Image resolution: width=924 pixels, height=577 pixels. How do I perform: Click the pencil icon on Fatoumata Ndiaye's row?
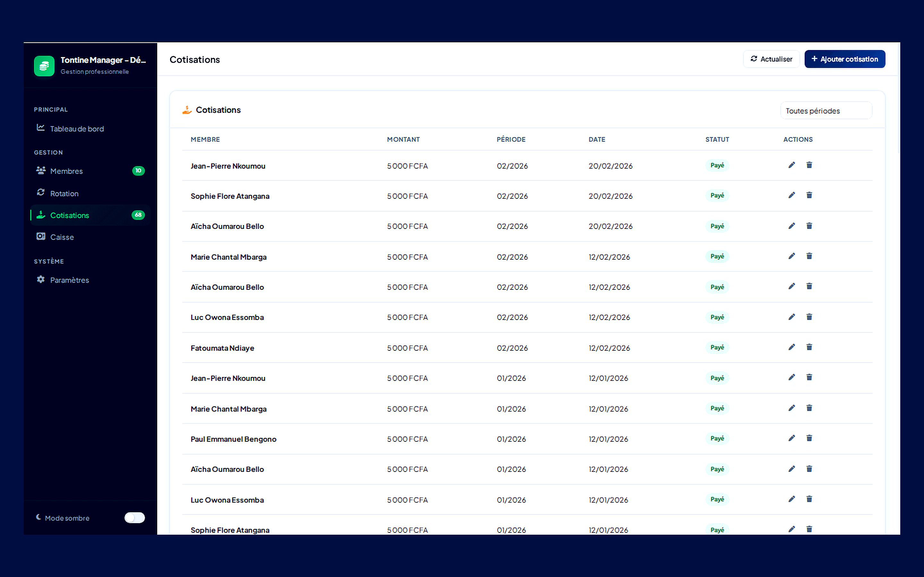(x=791, y=347)
